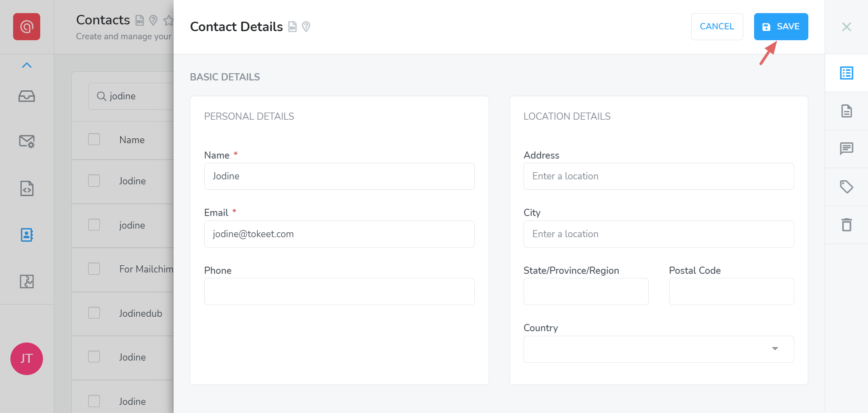This screenshot has width=868, height=413.
Task: Click the tag icon in right panel
Action: (846, 187)
